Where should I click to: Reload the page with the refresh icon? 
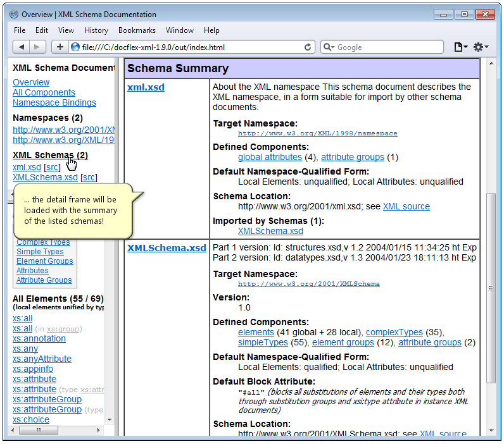(x=308, y=47)
